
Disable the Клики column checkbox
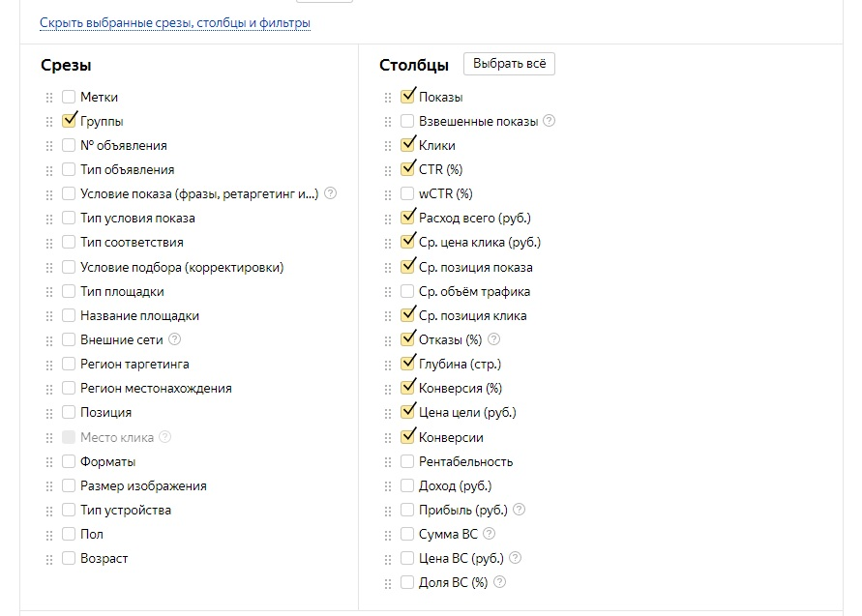pyautogui.click(x=407, y=145)
